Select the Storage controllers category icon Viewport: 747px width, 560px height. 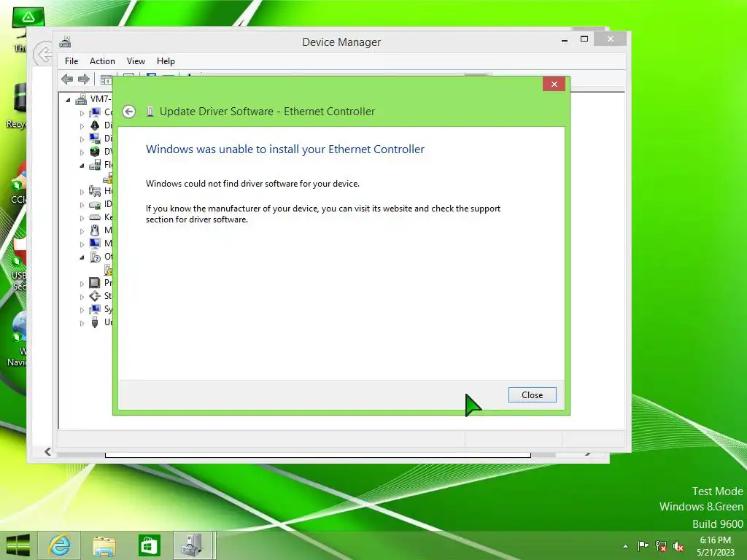pyautogui.click(x=95, y=296)
